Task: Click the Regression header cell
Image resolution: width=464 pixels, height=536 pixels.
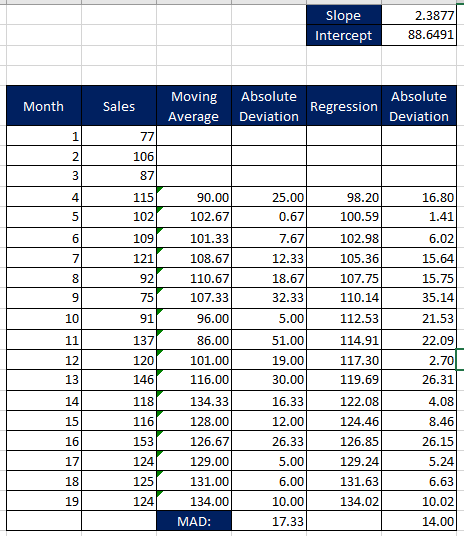Action: click(344, 106)
